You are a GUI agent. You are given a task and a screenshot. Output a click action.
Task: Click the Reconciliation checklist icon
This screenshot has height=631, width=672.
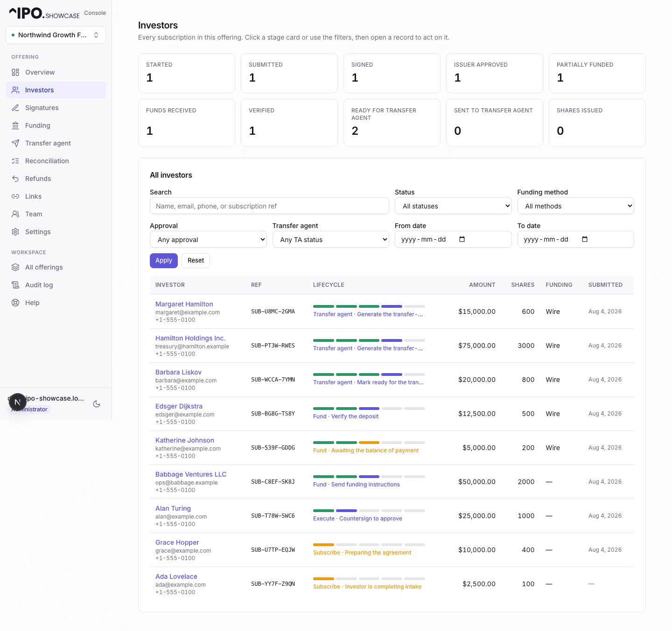click(x=15, y=161)
